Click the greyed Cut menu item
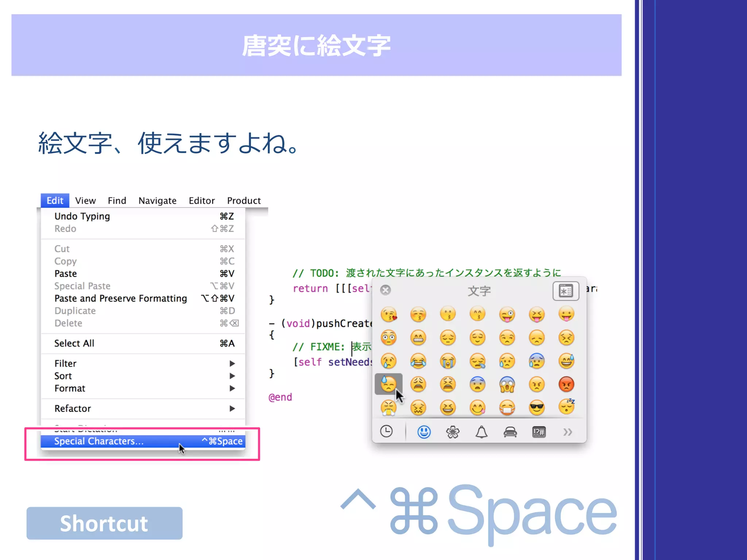 pos(143,249)
